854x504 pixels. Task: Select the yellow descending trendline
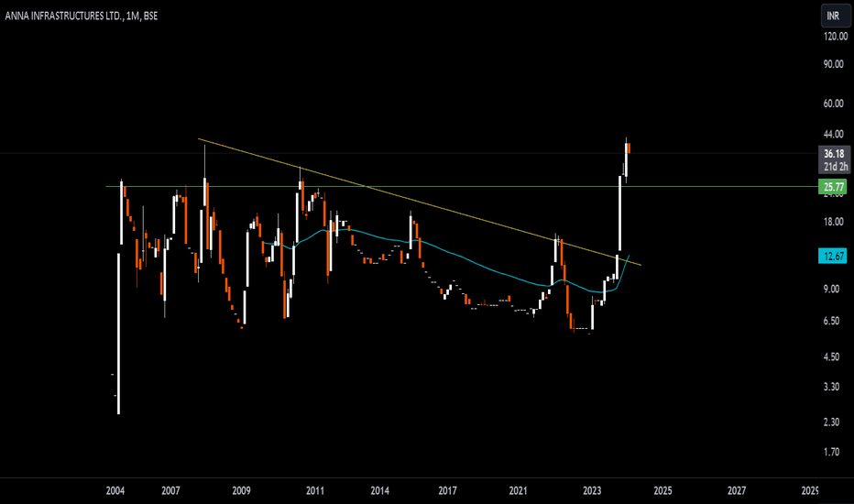(420, 203)
